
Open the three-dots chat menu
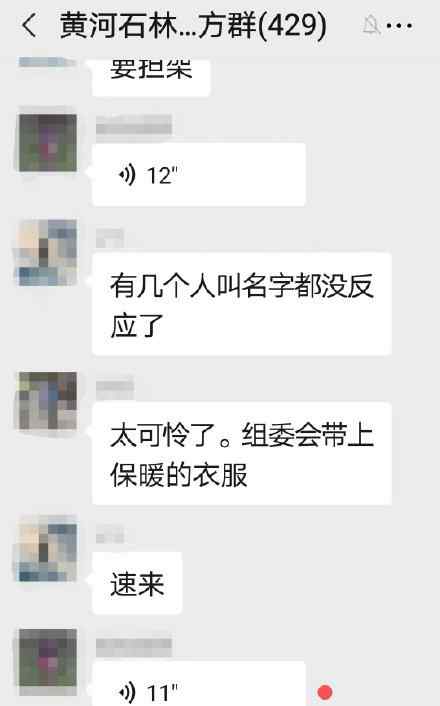[x=399, y=26]
